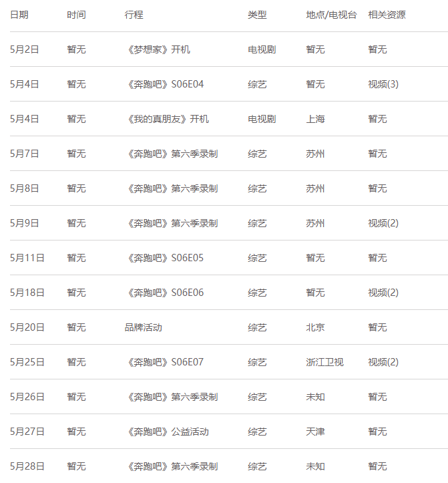
Task: Click the 相关资源 column header
Action: [x=387, y=15]
